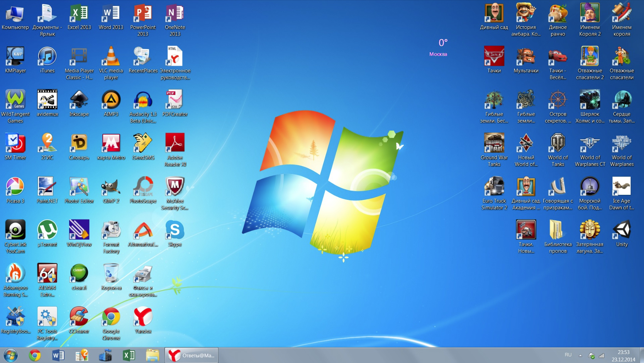
Task: Click the KMPlayer desktop icon
Action: point(15,61)
